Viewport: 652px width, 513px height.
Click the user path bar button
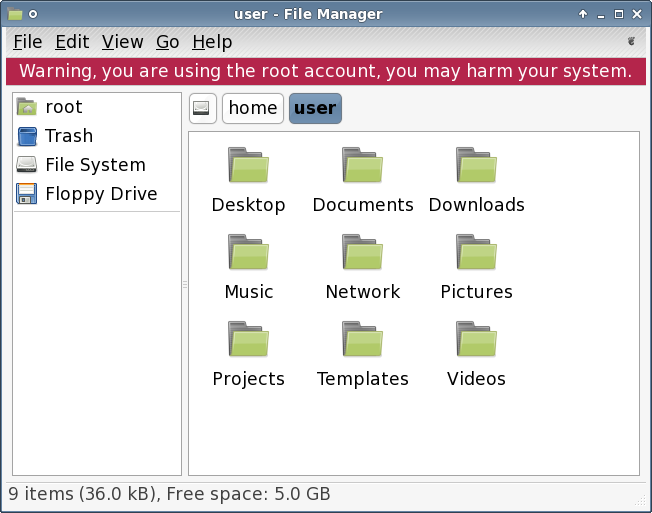pyautogui.click(x=315, y=109)
